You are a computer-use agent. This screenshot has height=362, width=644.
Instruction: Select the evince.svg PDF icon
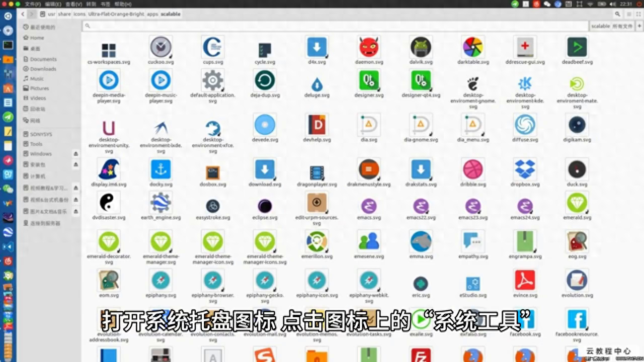[525, 281]
